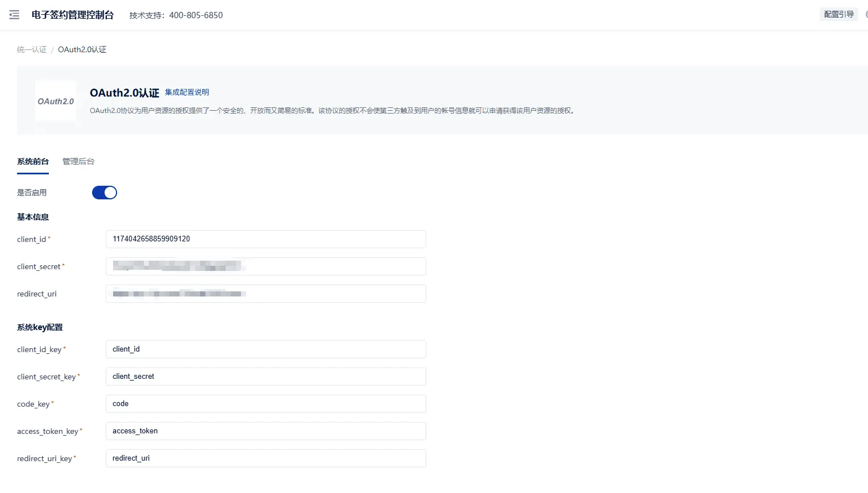Select the client_id_key input field
This screenshot has height=493, width=868.
coord(265,349)
